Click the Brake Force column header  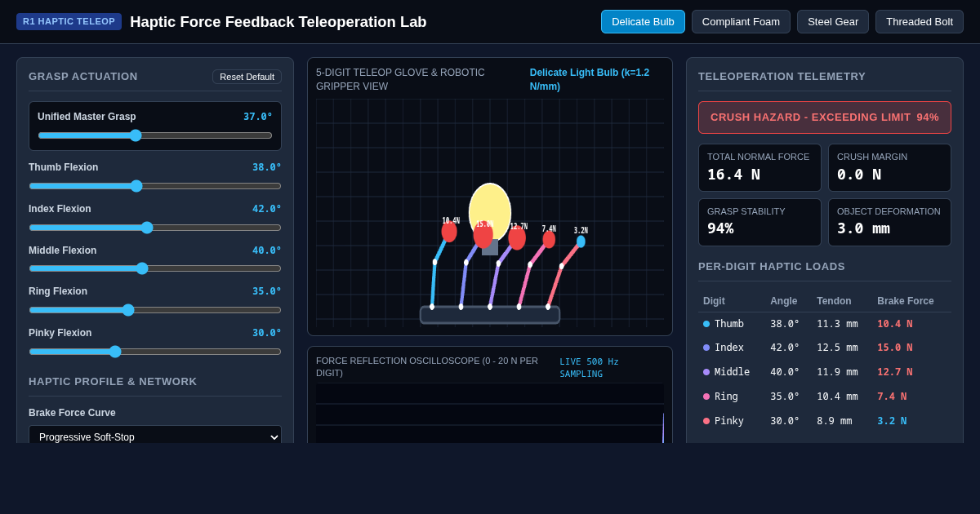(906, 301)
